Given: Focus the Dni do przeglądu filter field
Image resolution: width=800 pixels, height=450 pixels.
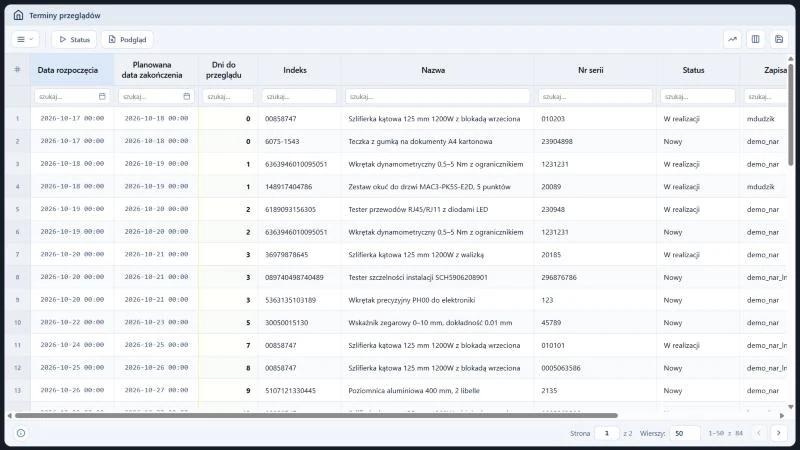Looking at the screenshot, I should 228,96.
